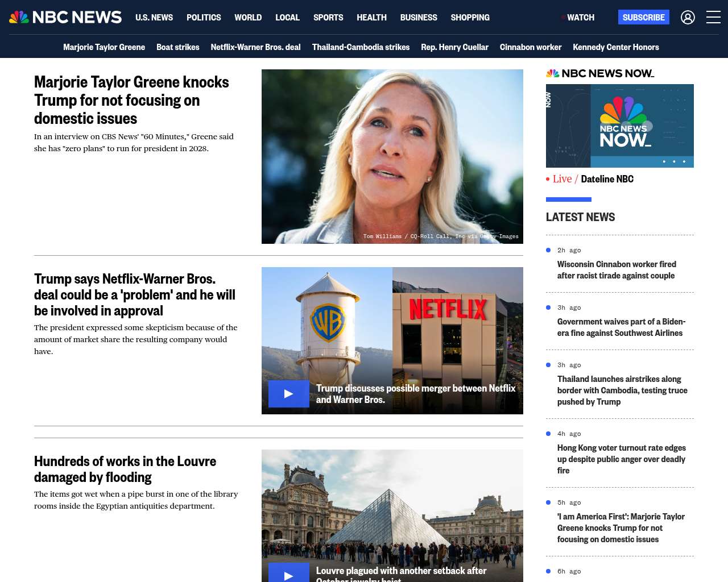Open the NBC News Now live stream thumbnail
The image size is (728, 582).
(619, 126)
